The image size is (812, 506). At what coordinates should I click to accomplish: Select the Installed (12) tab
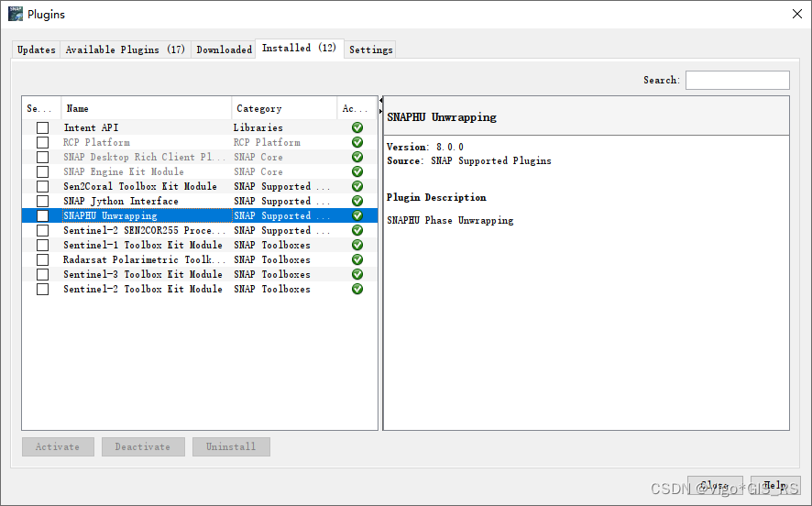(x=300, y=49)
